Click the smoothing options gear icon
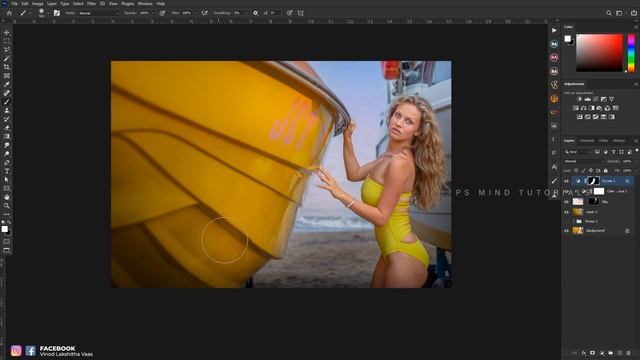 [x=256, y=13]
